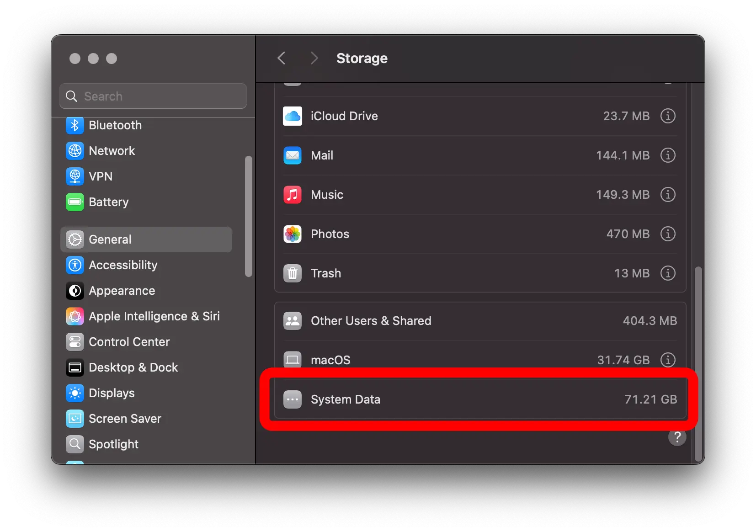This screenshot has height=532, width=756.
Task: Click the Screen Saver icon
Action: (x=75, y=419)
